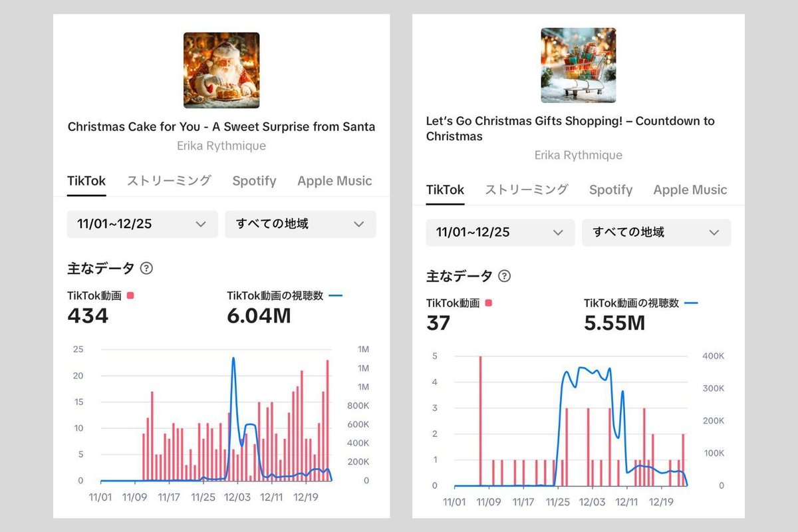Open the 11/01~12/25 date range dropdown on the left
This screenshot has width=798, height=532.
pyautogui.click(x=142, y=225)
